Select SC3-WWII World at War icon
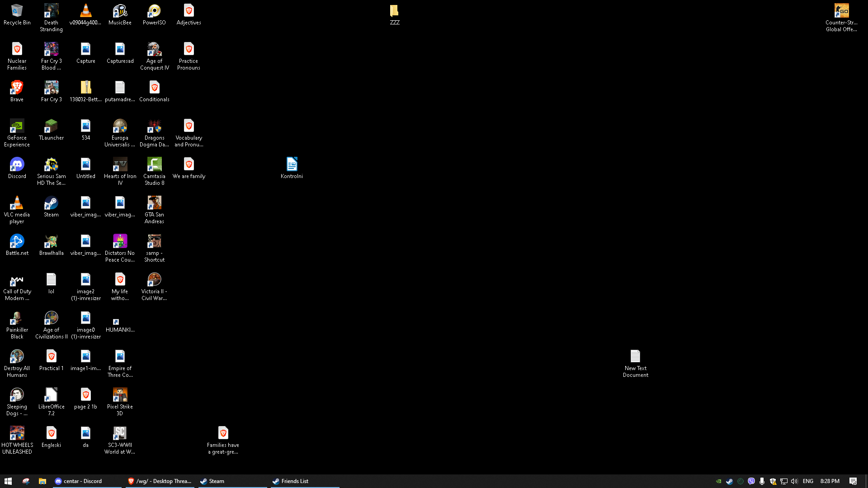The width and height of the screenshot is (868, 488). click(120, 440)
